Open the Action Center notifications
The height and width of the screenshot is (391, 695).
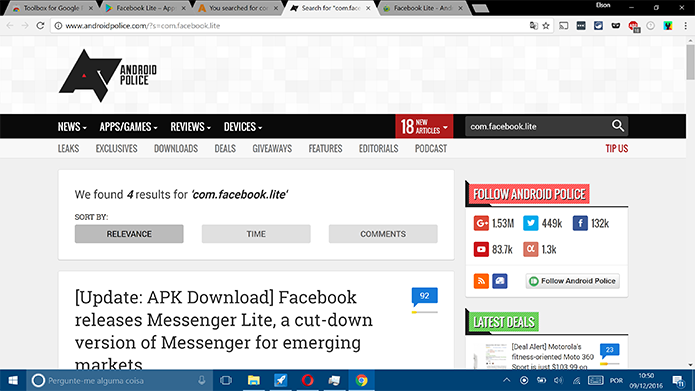point(678,380)
